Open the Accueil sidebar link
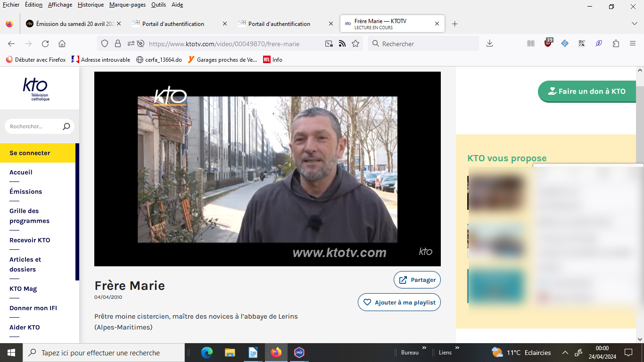This screenshot has height=362, width=644. (21, 172)
